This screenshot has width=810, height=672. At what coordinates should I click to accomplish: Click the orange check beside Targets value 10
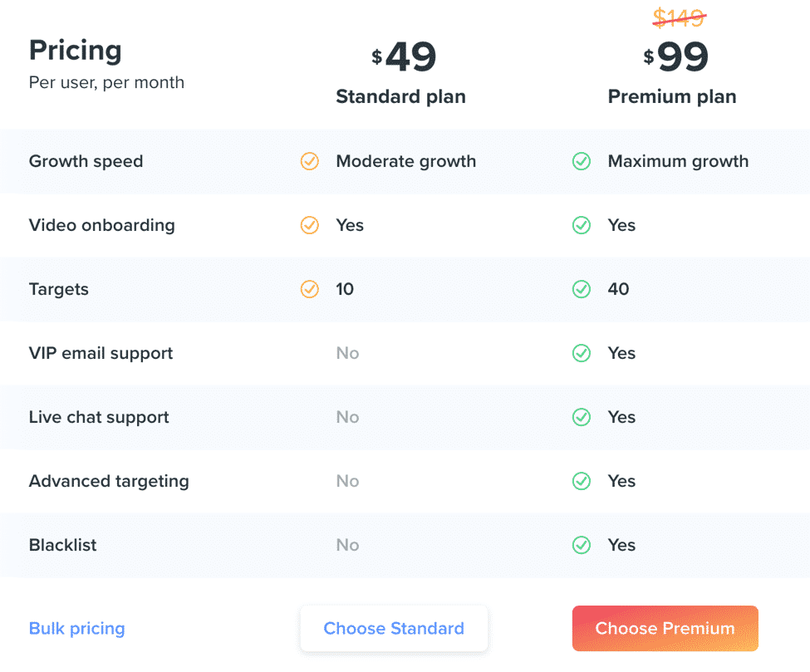point(310,289)
